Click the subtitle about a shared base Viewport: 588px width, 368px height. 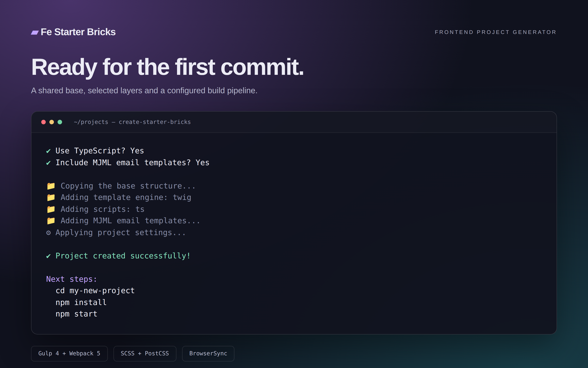[x=144, y=91]
